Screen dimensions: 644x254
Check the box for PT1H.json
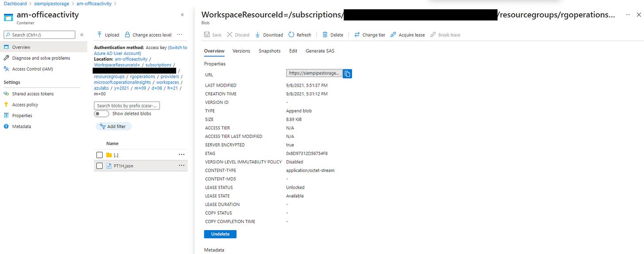coord(100,166)
